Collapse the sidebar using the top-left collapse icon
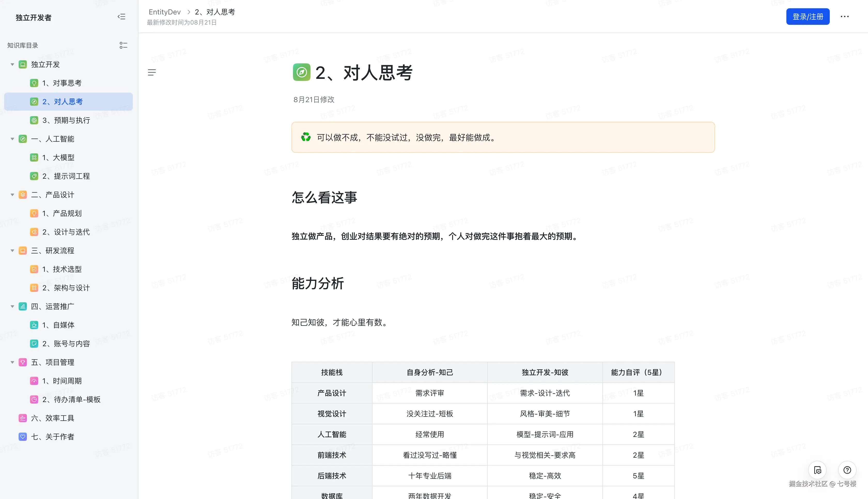Viewport: 868px width, 499px height. (122, 17)
